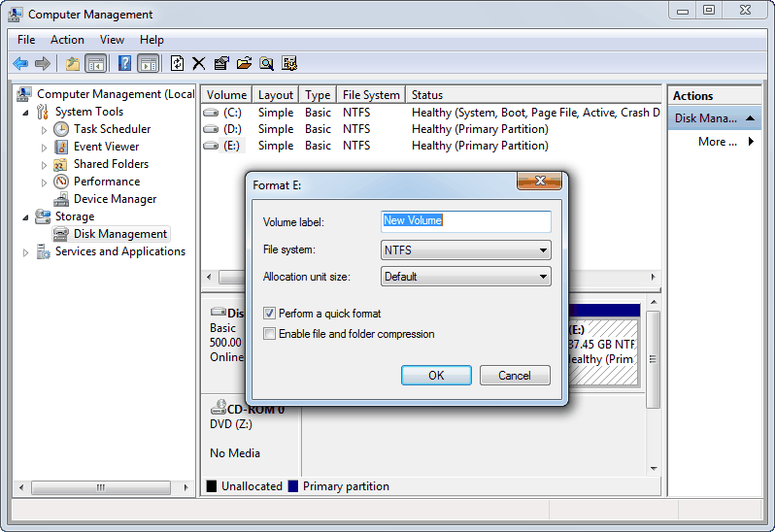Open the Help question mark toolbar icon
The width and height of the screenshot is (775, 532).
pyautogui.click(x=125, y=63)
